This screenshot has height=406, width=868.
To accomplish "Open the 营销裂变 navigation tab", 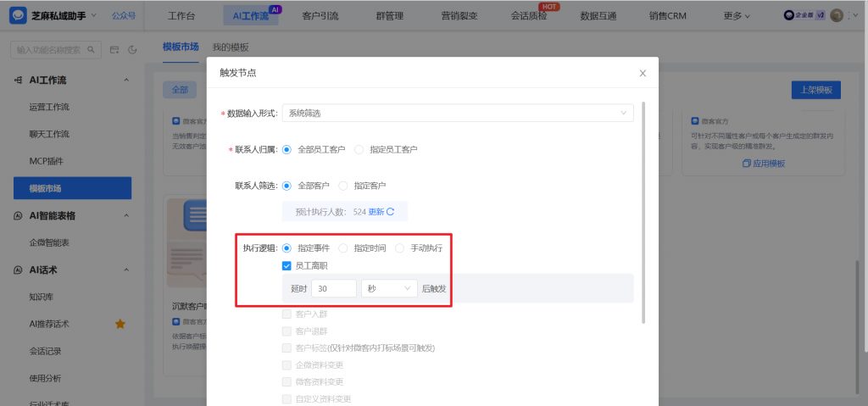I will [459, 16].
